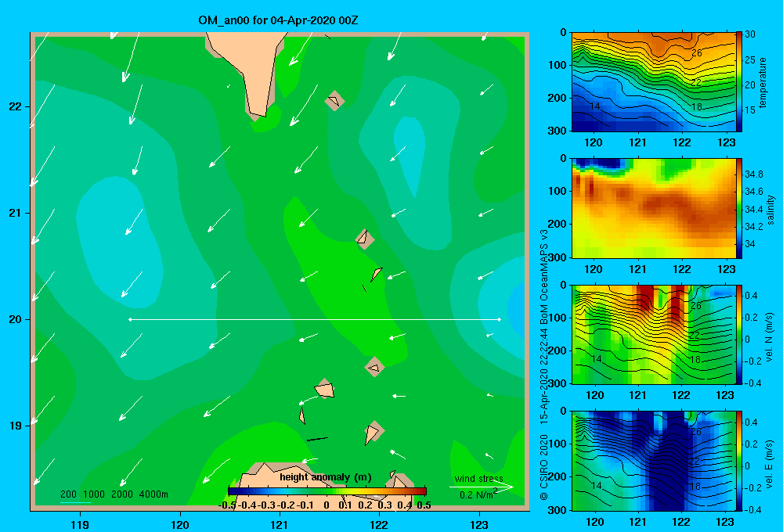Select the northward velocity cross-section panel
The width and height of the screenshot is (783, 532).
click(x=654, y=334)
